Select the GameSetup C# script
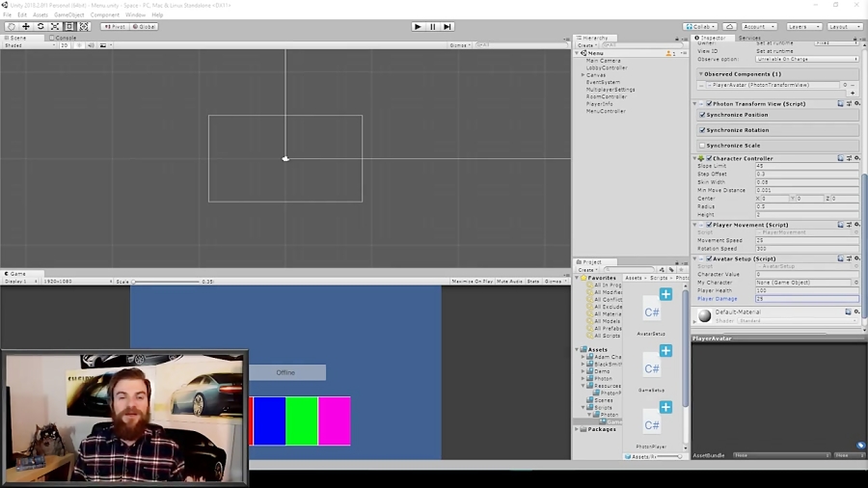 [x=652, y=369]
